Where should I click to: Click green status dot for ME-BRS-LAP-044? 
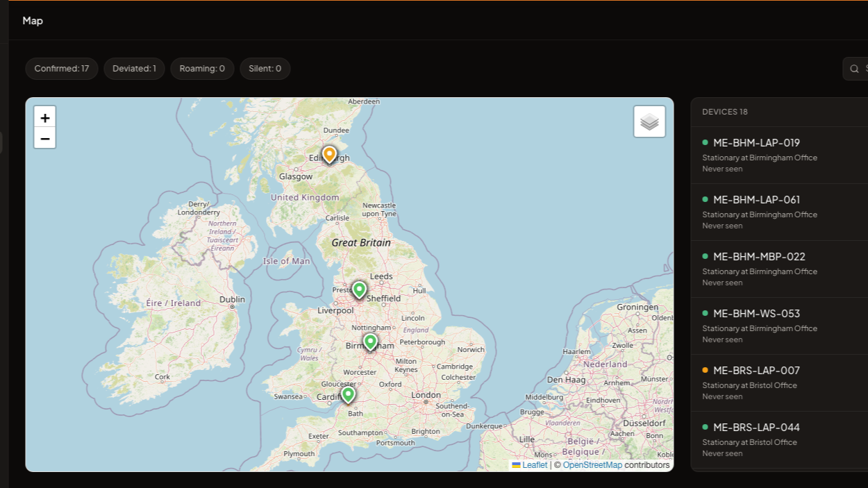pyautogui.click(x=706, y=427)
